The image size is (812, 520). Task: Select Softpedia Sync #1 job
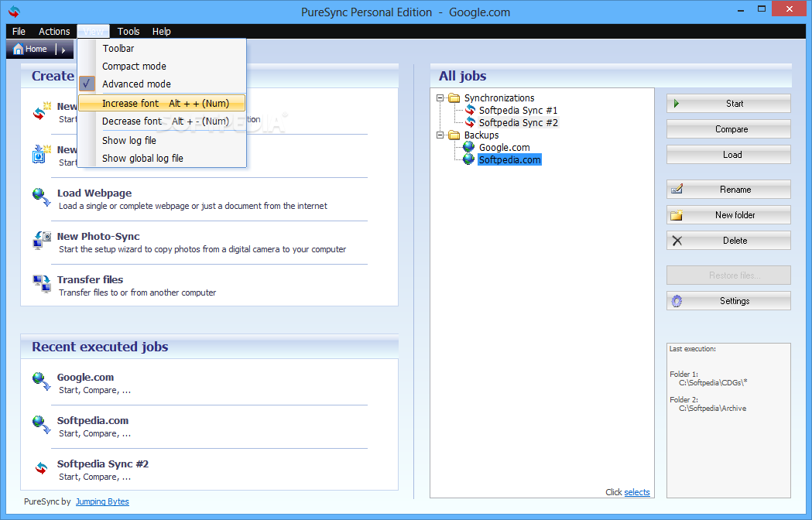point(518,111)
